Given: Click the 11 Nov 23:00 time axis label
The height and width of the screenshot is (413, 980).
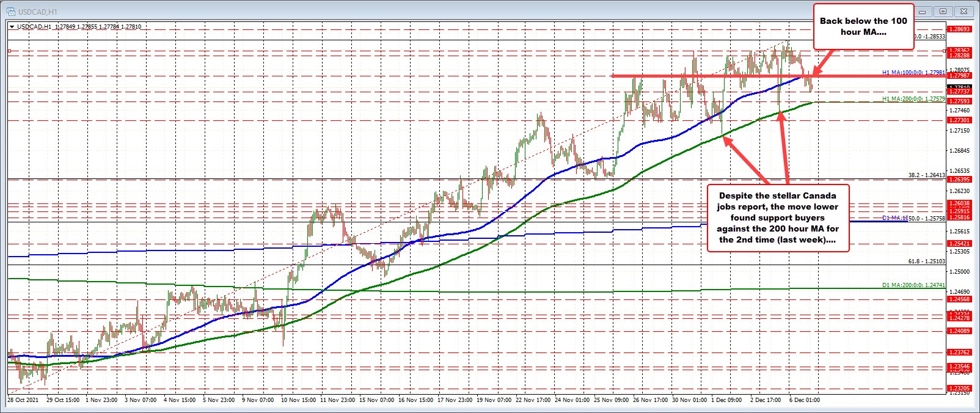Looking at the screenshot, I should pyautogui.click(x=337, y=400).
